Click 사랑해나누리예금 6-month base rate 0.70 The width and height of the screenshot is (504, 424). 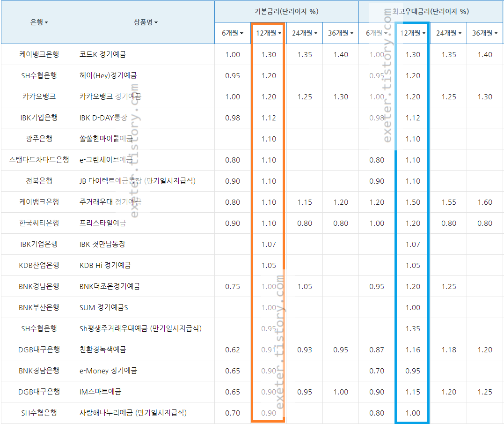(233, 413)
